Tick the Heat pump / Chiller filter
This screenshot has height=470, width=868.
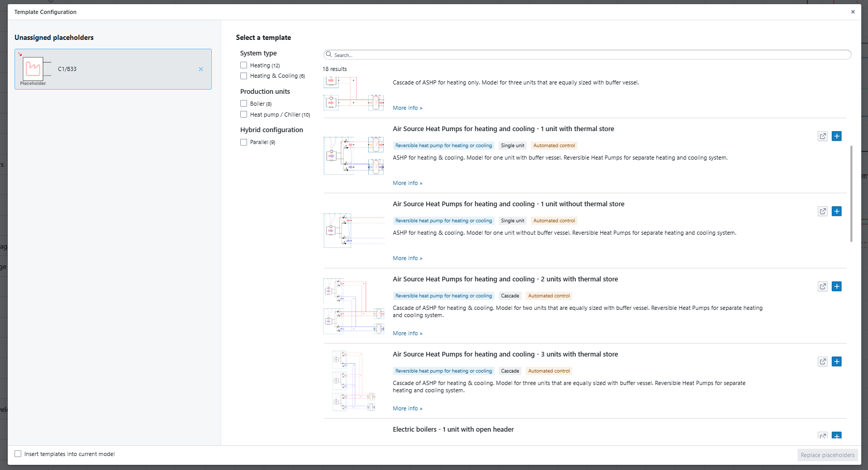tap(244, 115)
